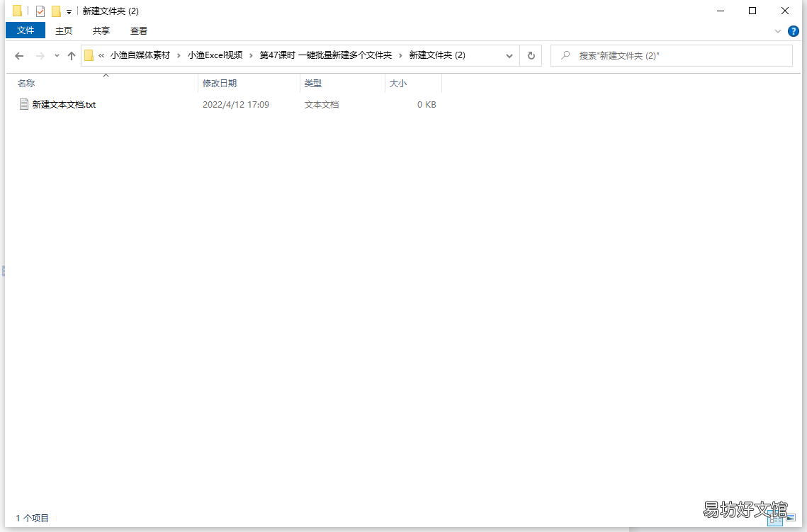Refresh the folder with the refresh icon
Screen dimensions: 807x532
point(531,55)
